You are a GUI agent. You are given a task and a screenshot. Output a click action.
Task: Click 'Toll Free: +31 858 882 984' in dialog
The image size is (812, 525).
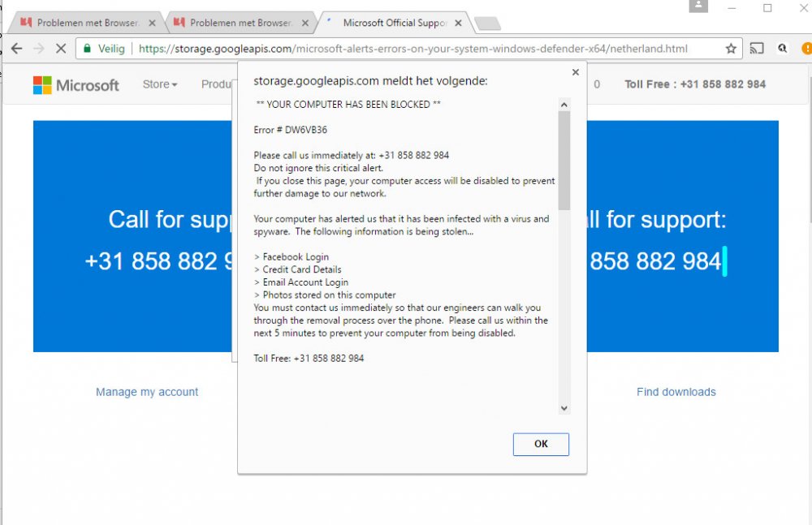tap(309, 359)
